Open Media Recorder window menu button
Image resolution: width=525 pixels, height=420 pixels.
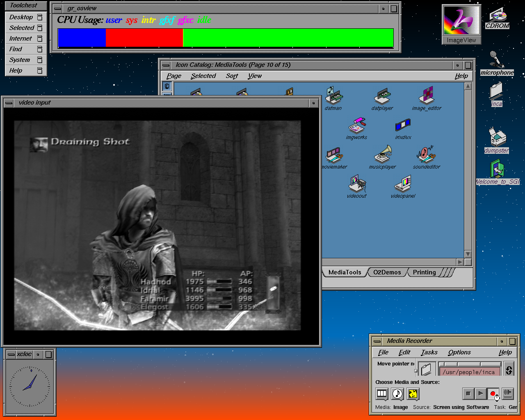377,341
